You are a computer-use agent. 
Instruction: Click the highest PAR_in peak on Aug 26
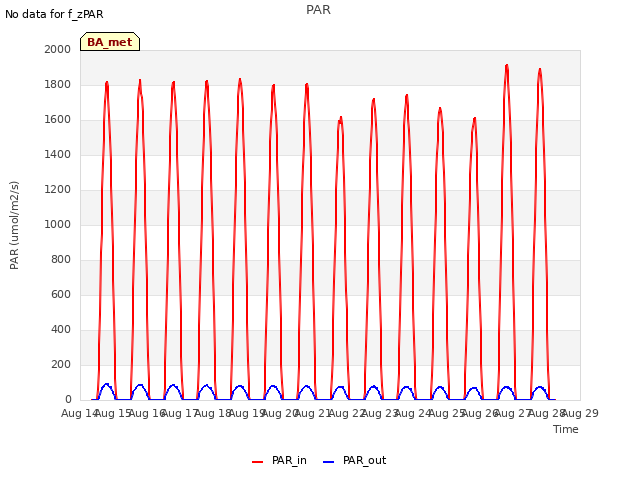click(507, 65)
